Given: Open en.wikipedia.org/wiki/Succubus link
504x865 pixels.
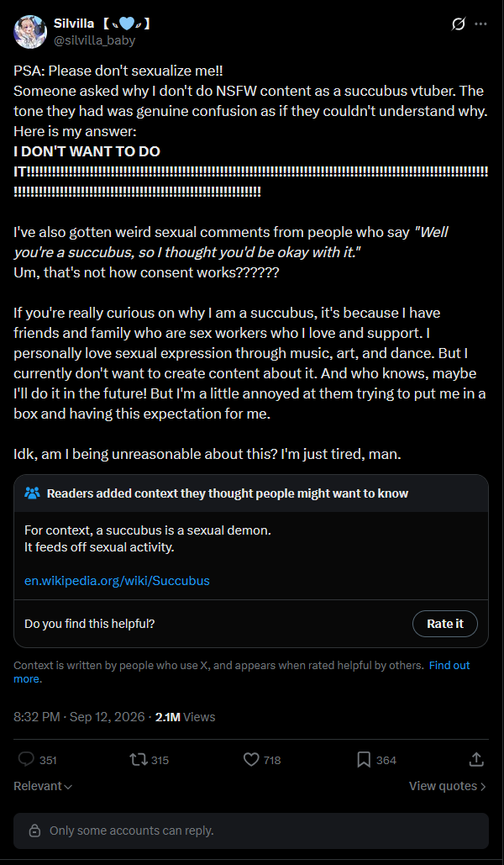Looking at the screenshot, I should (117, 580).
